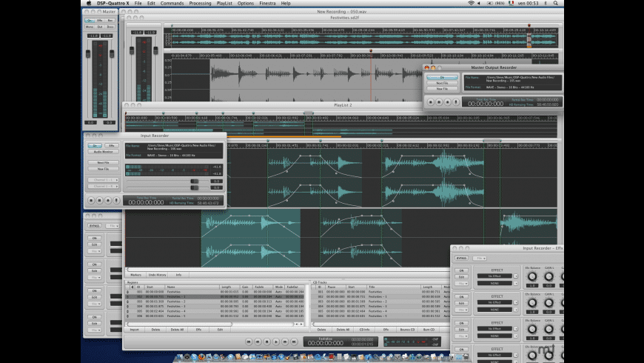The height and width of the screenshot is (363, 644).
Task: Click the rewind-to-start transport button in PlayList
Action: pyautogui.click(x=249, y=342)
